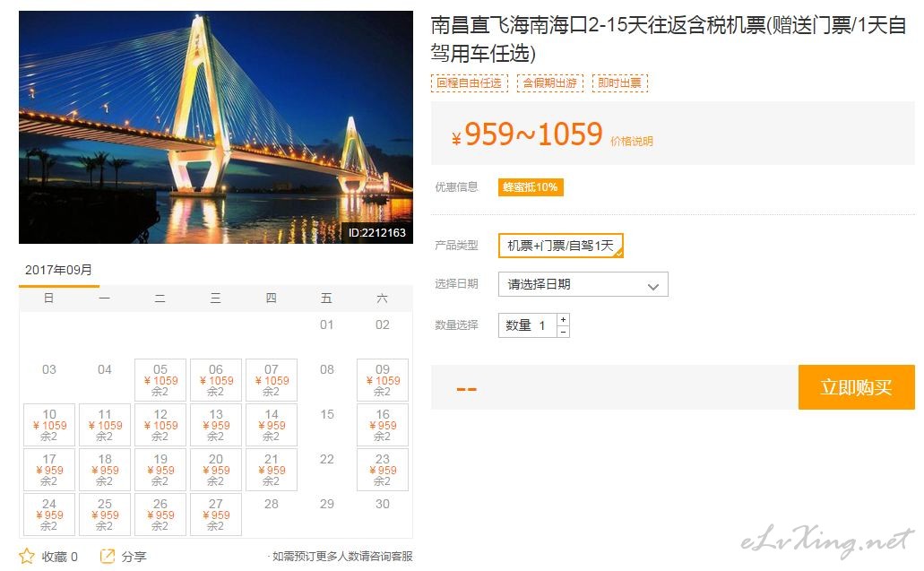Select September 18 at ¥959

pos(105,470)
